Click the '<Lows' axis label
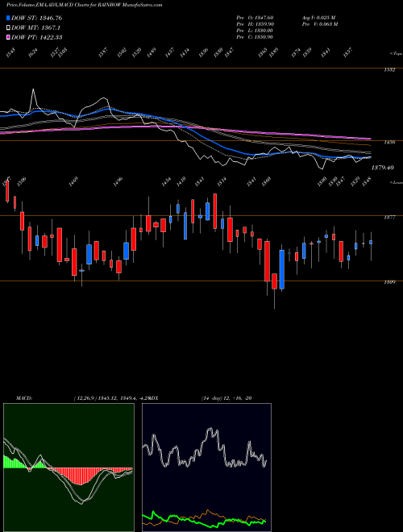 pyautogui.click(x=397, y=182)
